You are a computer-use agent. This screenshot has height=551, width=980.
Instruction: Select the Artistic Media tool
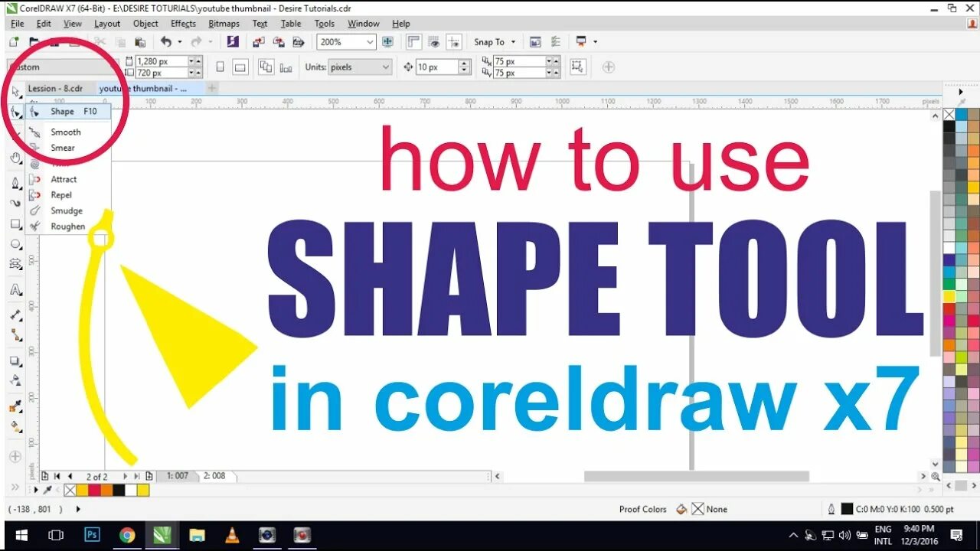tap(15, 204)
